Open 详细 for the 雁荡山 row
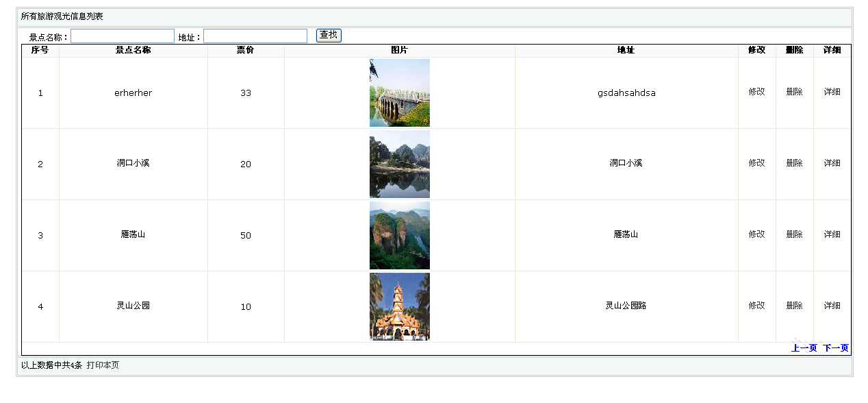 pos(832,234)
